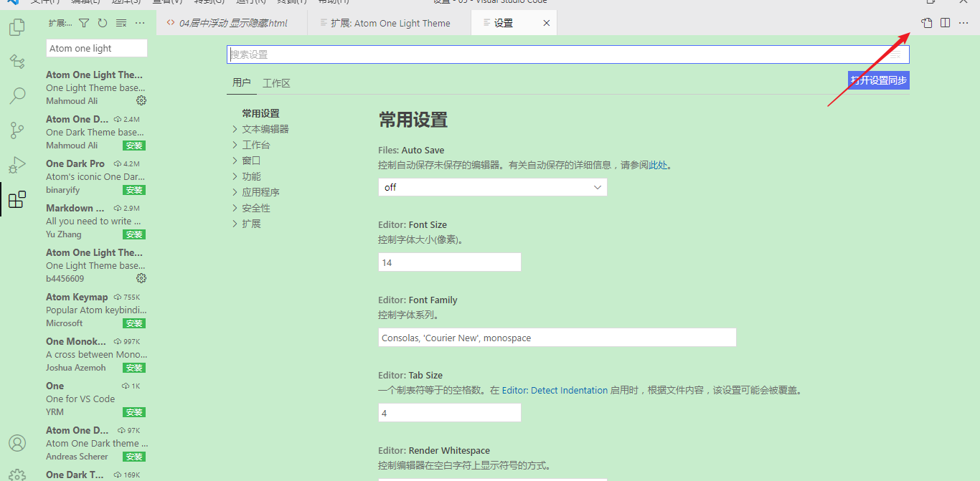980x481 pixels.
Task: Focus the 搜索设置 search box
Action: pos(568,54)
